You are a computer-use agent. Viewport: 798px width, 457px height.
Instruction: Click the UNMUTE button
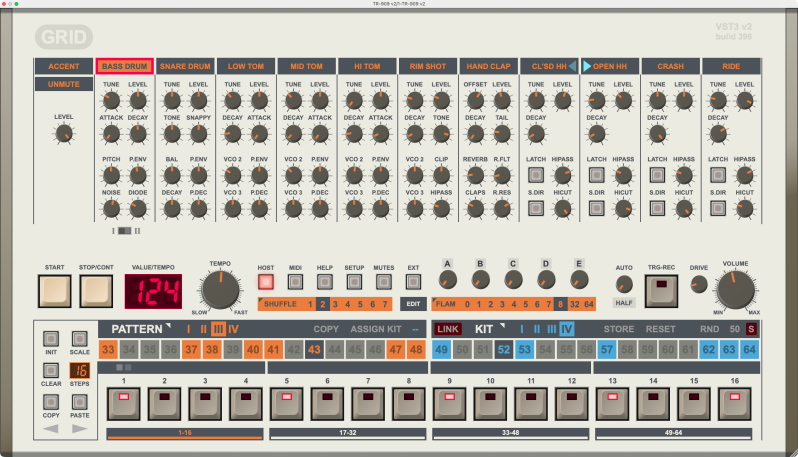click(64, 84)
